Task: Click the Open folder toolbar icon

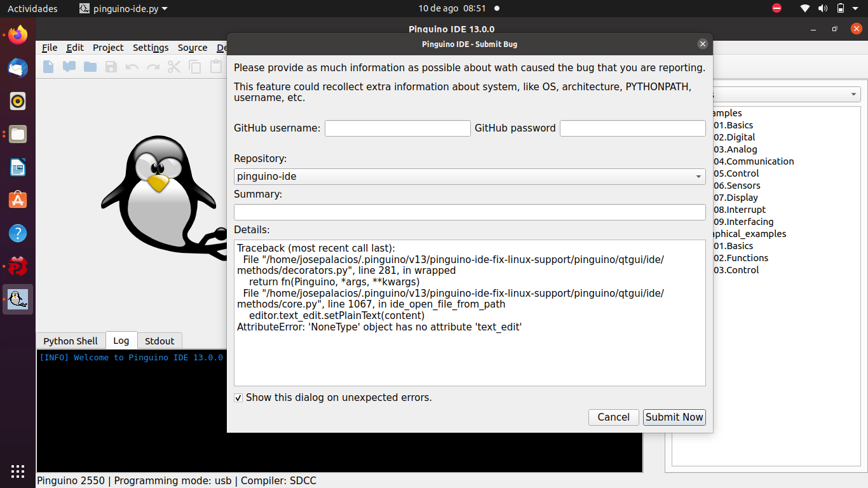Action: [90, 66]
